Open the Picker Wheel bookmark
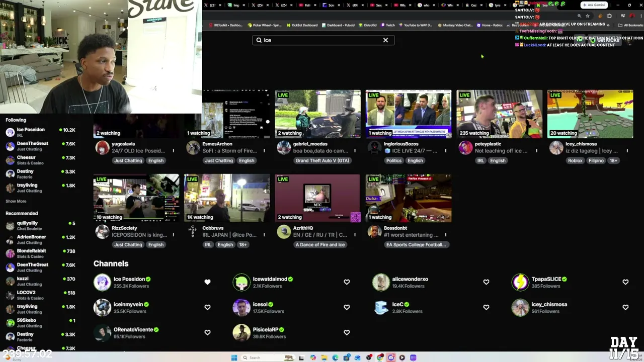This screenshot has height=362, width=644. pyautogui.click(x=264, y=25)
